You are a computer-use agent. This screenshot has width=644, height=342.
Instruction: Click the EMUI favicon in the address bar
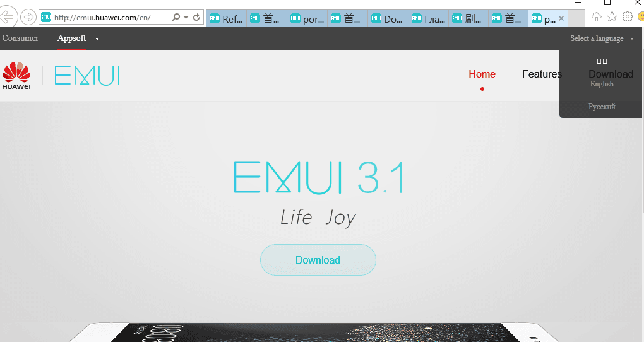coord(46,17)
